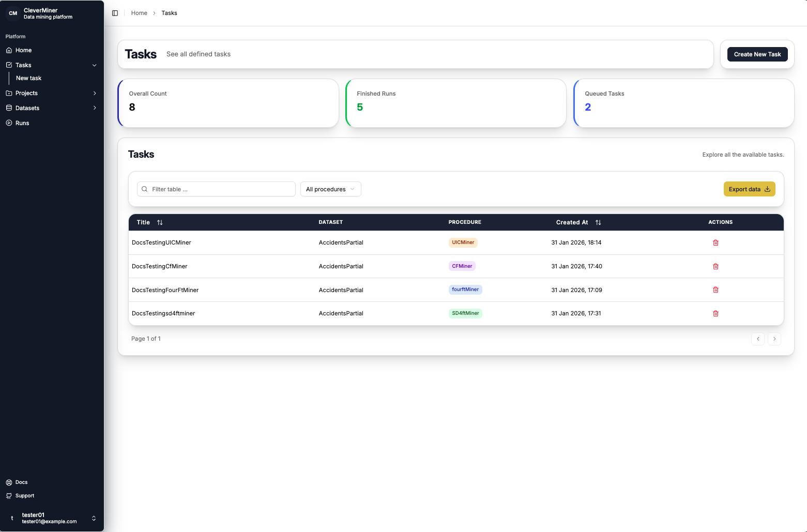Select the Home icon in sidebar
The width and height of the screenshot is (807, 532).
(x=9, y=50)
